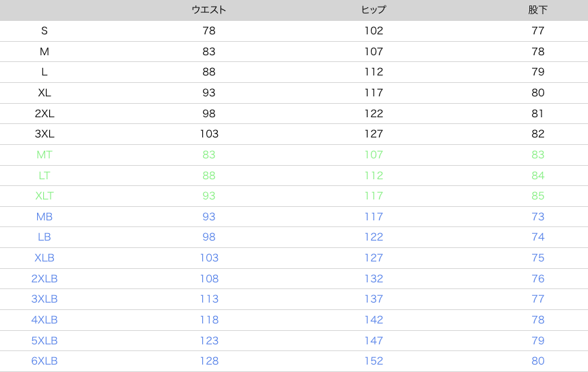Image resolution: width=588 pixels, height=372 pixels.
Task: Click the green LT size label
Action: click(x=45, y=176)
